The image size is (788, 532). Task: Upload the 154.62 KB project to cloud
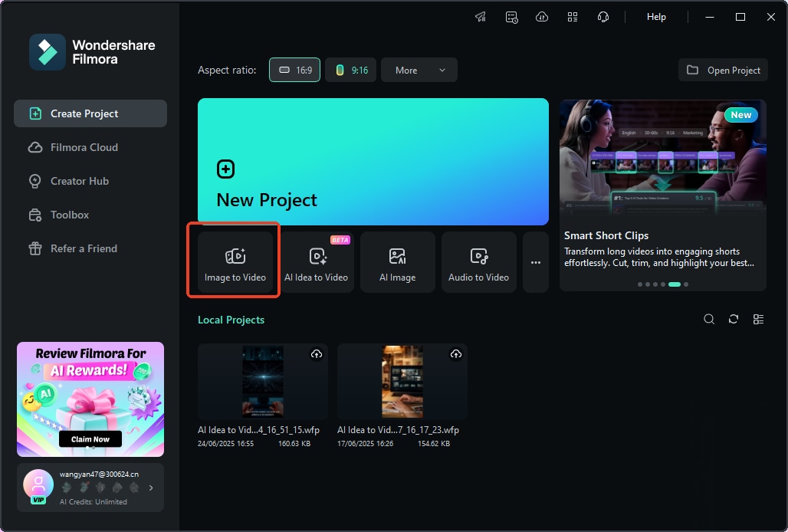pos(456,354)
